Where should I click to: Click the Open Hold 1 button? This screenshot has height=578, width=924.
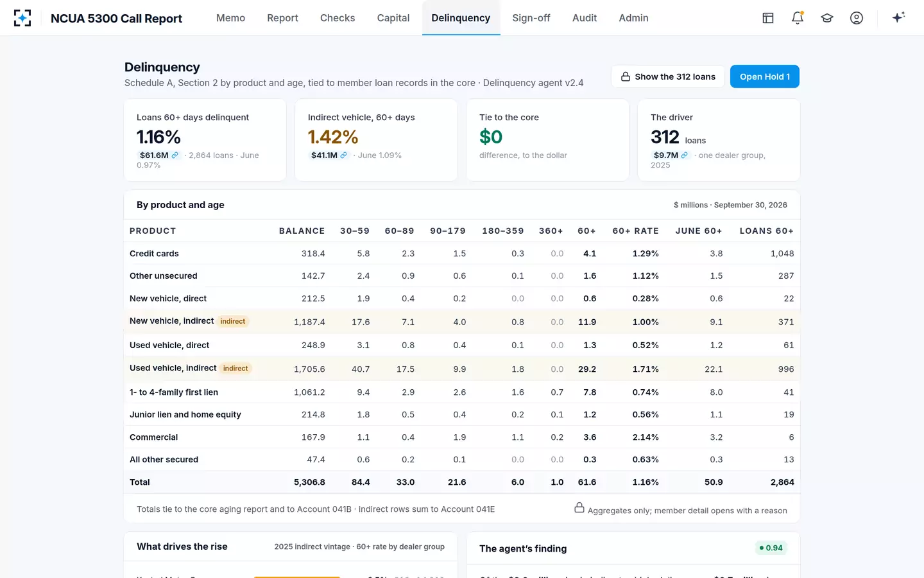coord(765,76)
